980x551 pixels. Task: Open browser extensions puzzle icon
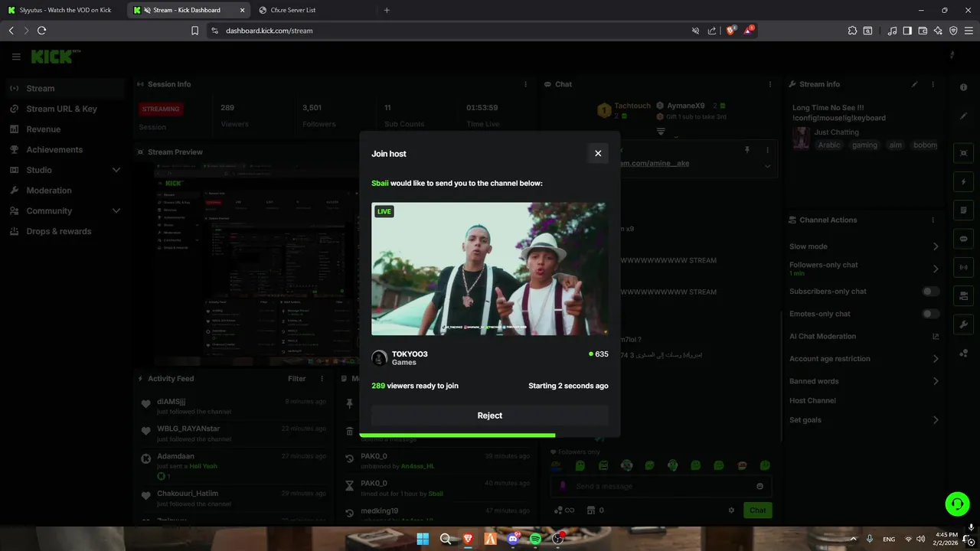coord(852,31)
